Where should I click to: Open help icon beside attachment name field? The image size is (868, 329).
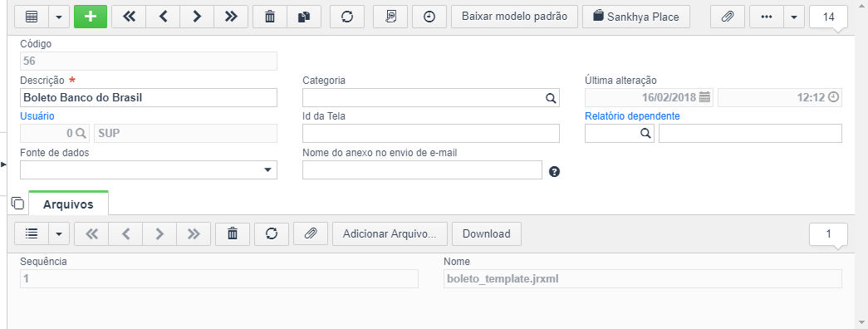[x=555, y=172]
